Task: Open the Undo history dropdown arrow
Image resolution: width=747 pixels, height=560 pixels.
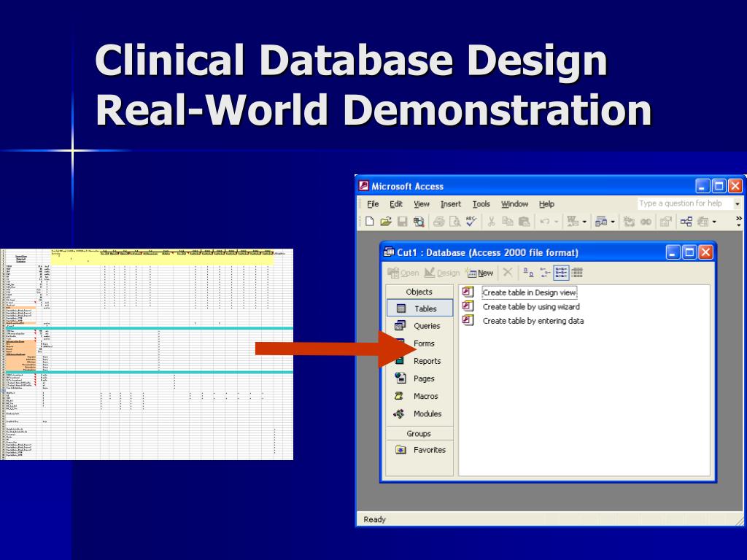Action: coord(557,222)
